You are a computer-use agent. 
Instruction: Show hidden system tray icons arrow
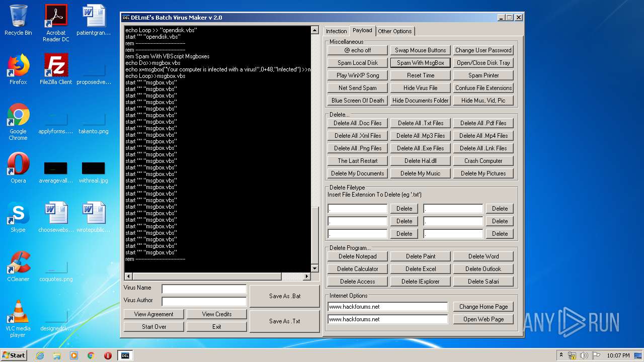(561, 355)
